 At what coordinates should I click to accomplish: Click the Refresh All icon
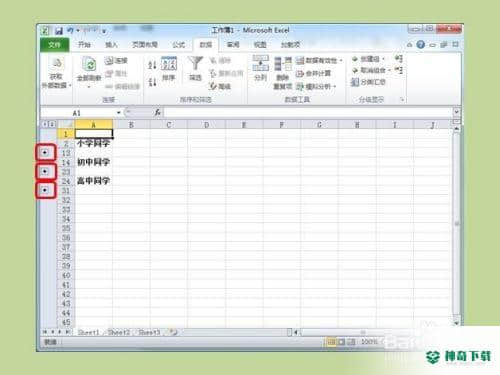89,64
